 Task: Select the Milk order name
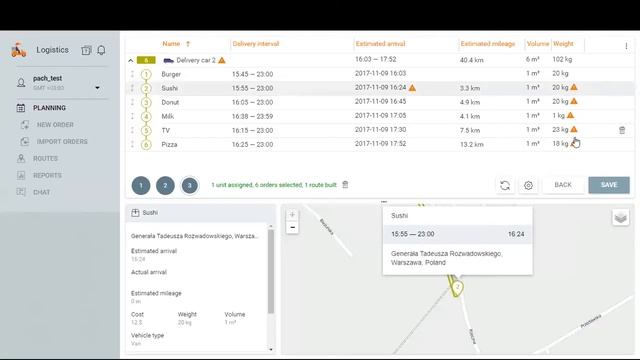(167, 116)
